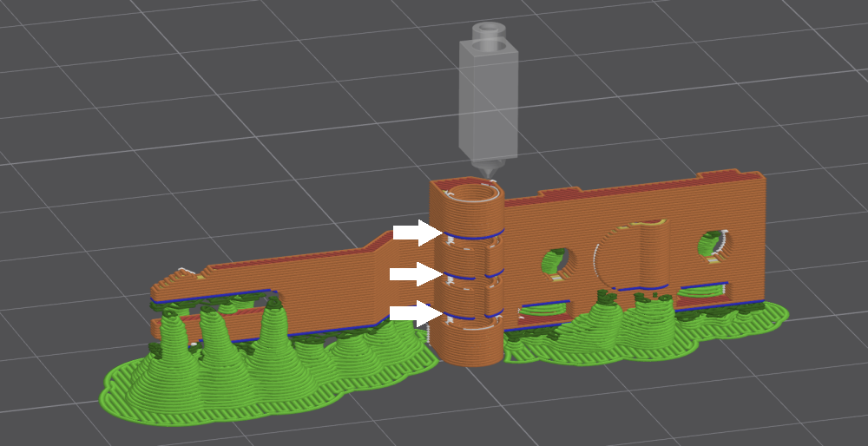Click the round hole beside the hinge cylinder
The height and width of the screenshot is (446, 868).
[557, 265]
